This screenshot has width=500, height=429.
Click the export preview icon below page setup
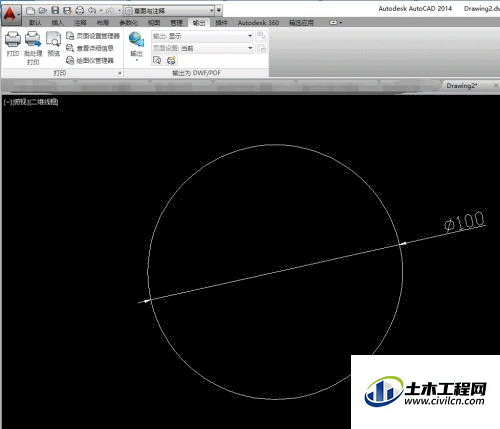point(157,60)
